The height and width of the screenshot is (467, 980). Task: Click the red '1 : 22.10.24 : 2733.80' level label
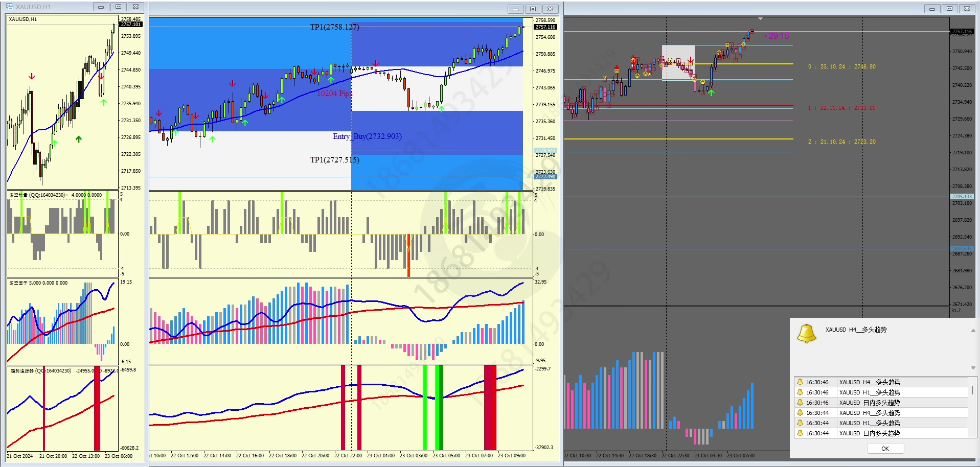[x=841, y=108]
